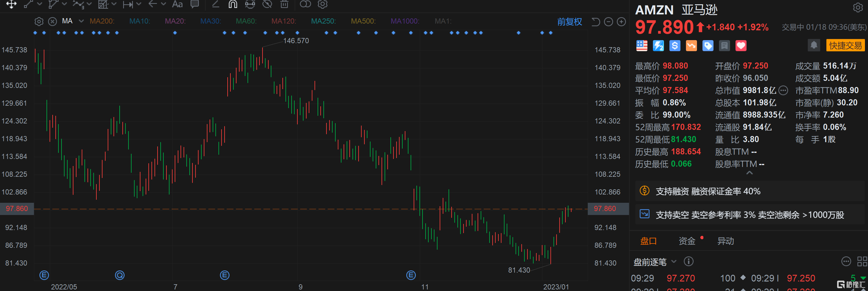
Task: Toggle the MA250 moving average line
Action: tap(323, 21)
